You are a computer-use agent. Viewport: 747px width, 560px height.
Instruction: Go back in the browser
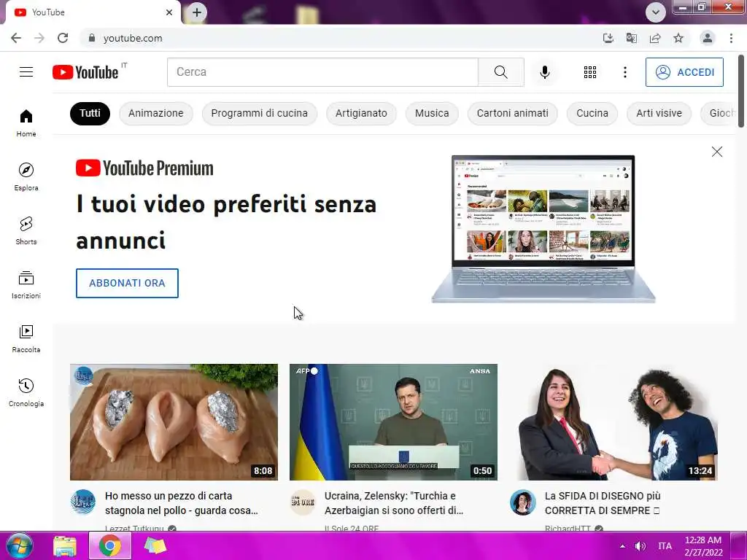tap(16, 38)
